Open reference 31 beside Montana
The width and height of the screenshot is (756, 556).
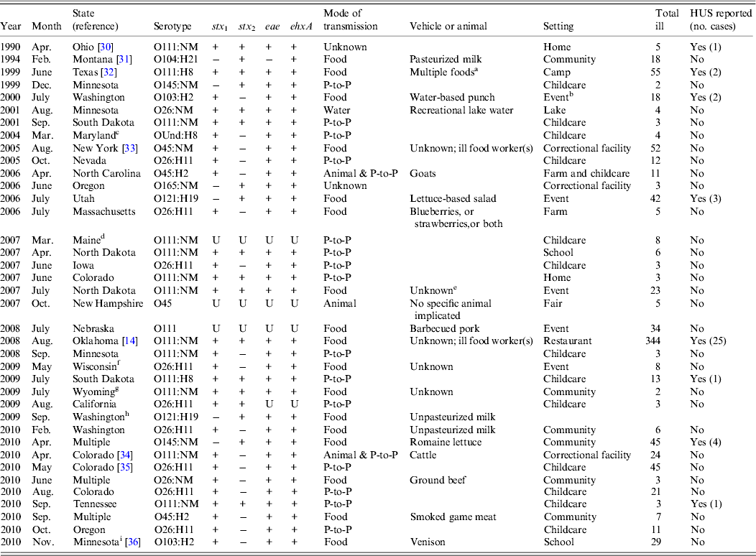coord(123,60)
